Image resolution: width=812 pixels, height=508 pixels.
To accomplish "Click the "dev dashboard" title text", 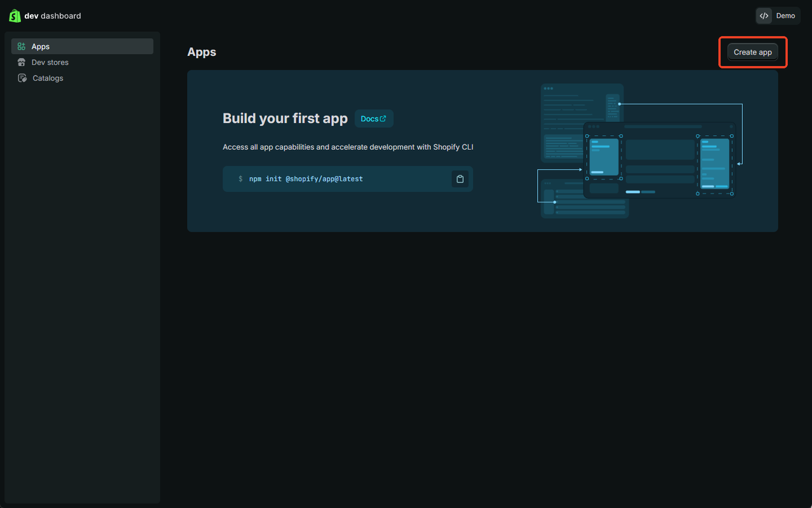I will 53,16.
